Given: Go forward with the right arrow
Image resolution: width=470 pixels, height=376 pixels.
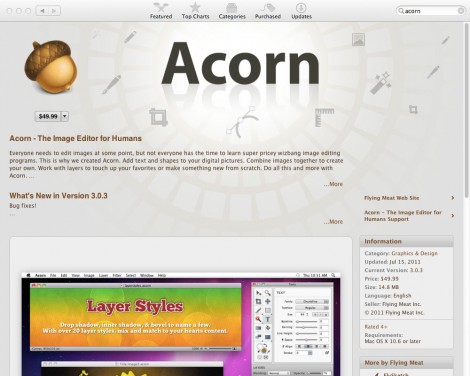Looking at the screenshot, I should pos(54,11).
